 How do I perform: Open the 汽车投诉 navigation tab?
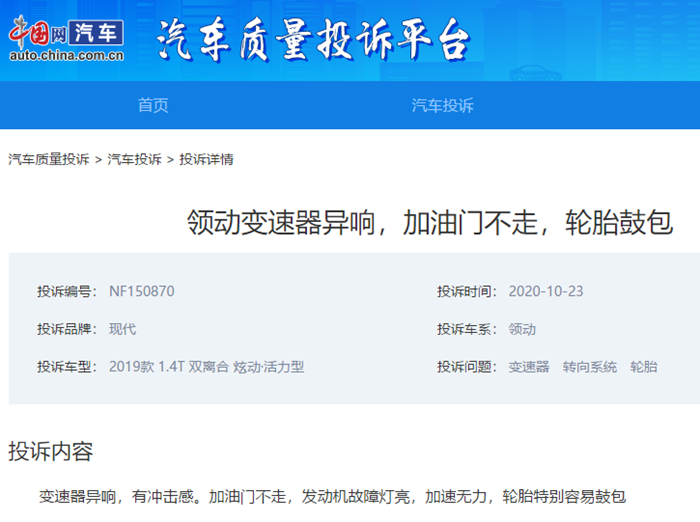tap(442, 105)
